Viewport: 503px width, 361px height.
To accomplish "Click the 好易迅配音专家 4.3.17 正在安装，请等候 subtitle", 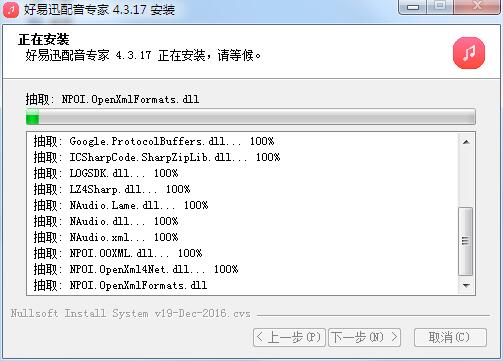I will (143, 55).
